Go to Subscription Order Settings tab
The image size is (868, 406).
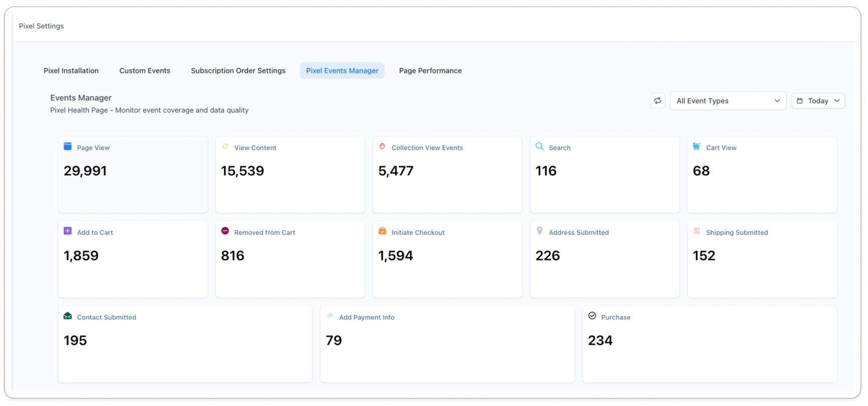click(x=238, y=71)
